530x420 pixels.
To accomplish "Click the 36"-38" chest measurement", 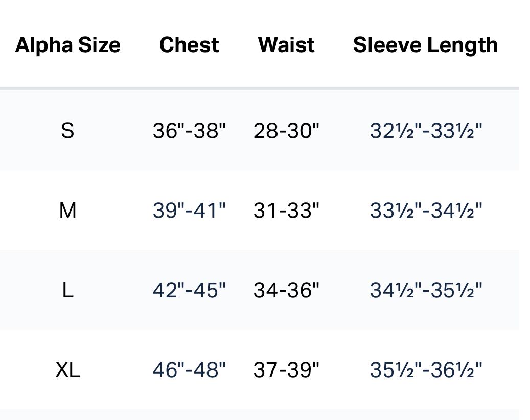I will click(189, 131).
